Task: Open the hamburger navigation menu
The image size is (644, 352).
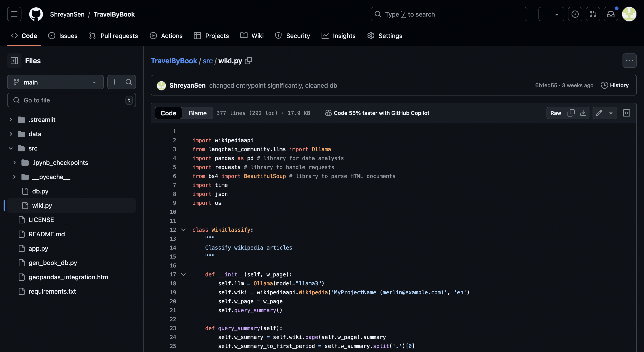Action: [x=14, y=14]
